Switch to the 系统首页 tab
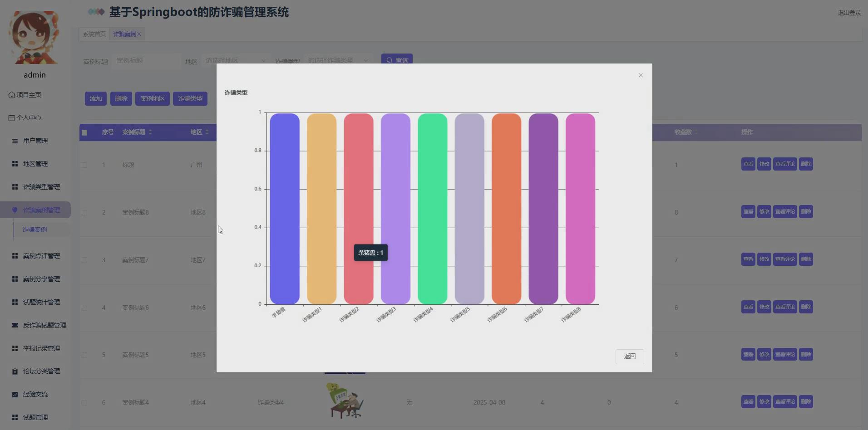The height and width of the screenshot is (430, 868). point(94,34)
